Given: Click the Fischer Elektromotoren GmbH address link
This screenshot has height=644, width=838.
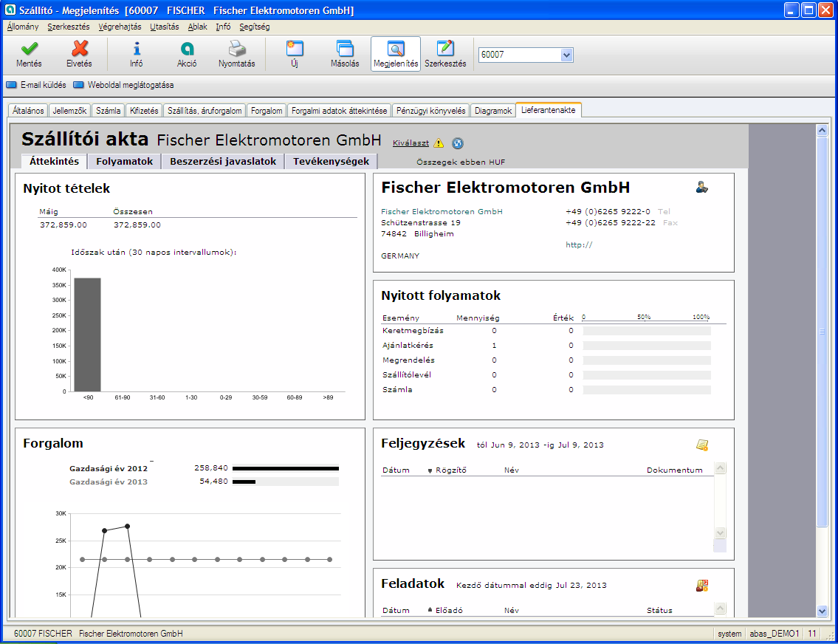Looking at the screenshot, I should (442, 212).
